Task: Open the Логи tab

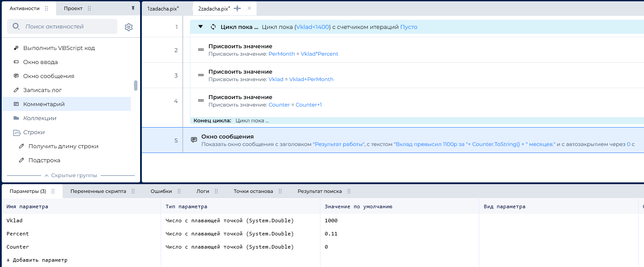Action: coord(203,191)
